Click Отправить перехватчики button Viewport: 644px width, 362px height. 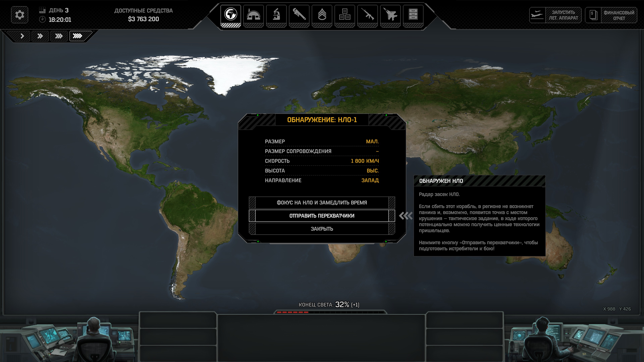point(322,216)
